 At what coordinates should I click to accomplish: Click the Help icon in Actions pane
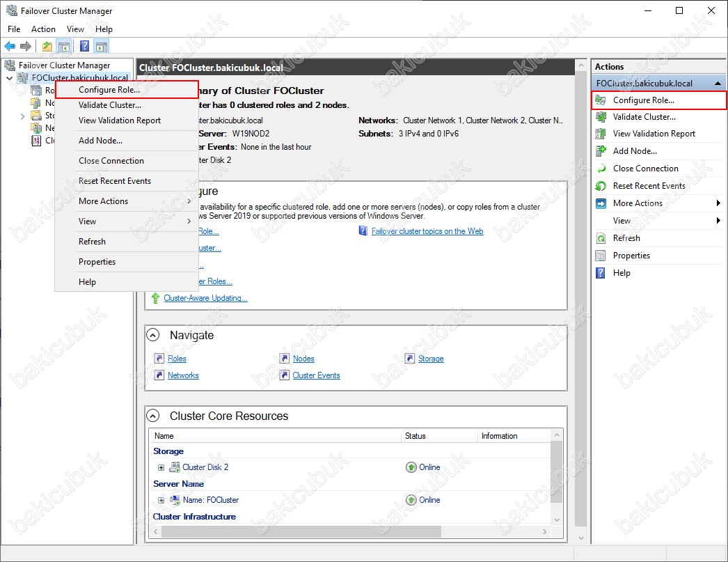pyautogui.click(x=601, y=272)
